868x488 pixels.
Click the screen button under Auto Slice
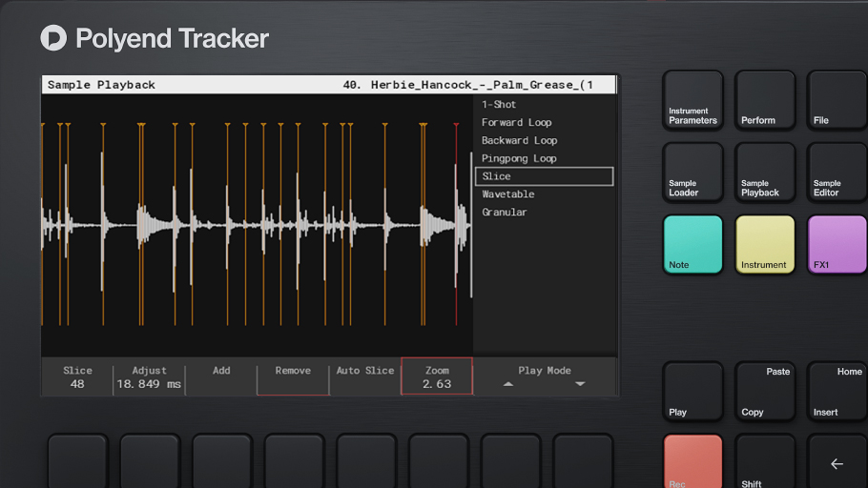pos(366,461)
